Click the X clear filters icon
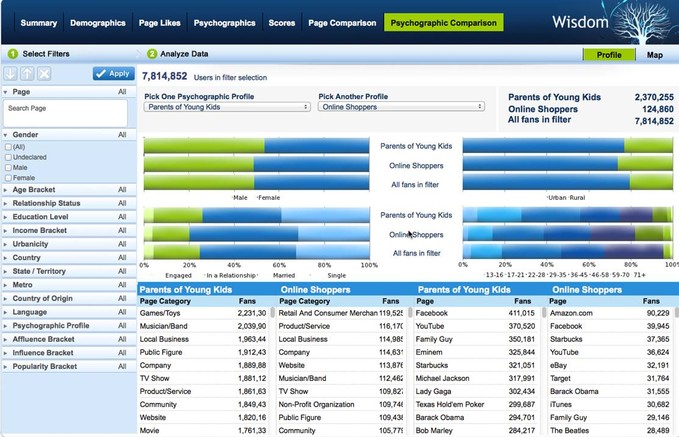The width and height of the screenshot is (679, 437). pyautogui.click(x=44, y=74)
